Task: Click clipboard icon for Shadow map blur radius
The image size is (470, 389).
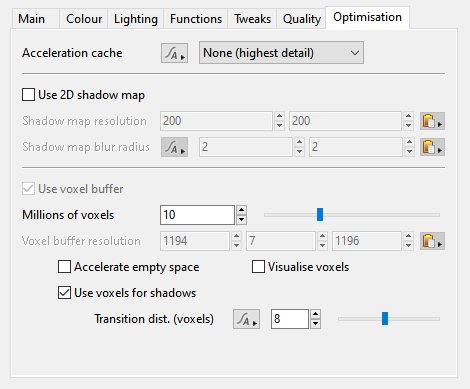Action: point(432,147)
